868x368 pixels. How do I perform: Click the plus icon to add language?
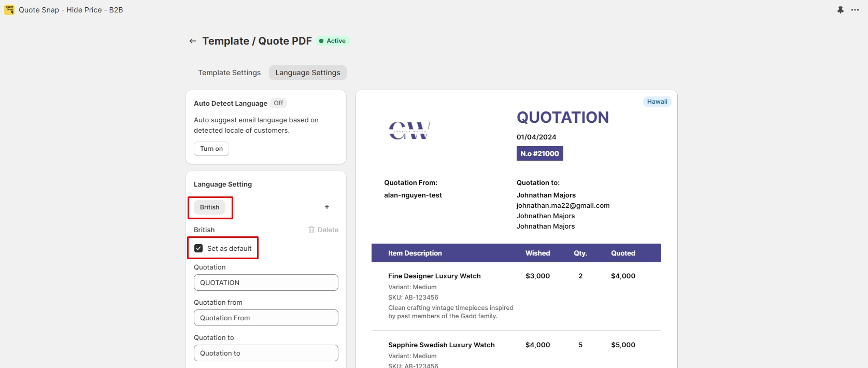coord(327,207)
